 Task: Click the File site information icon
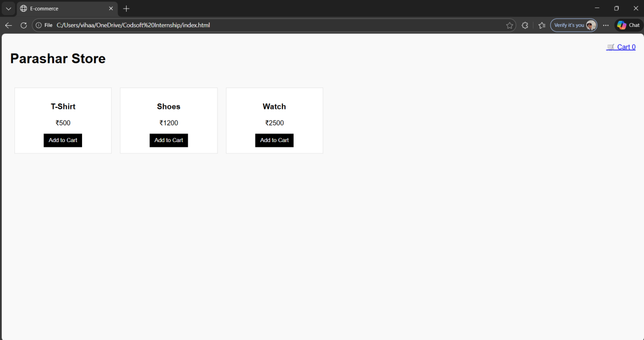click(39, 25)
